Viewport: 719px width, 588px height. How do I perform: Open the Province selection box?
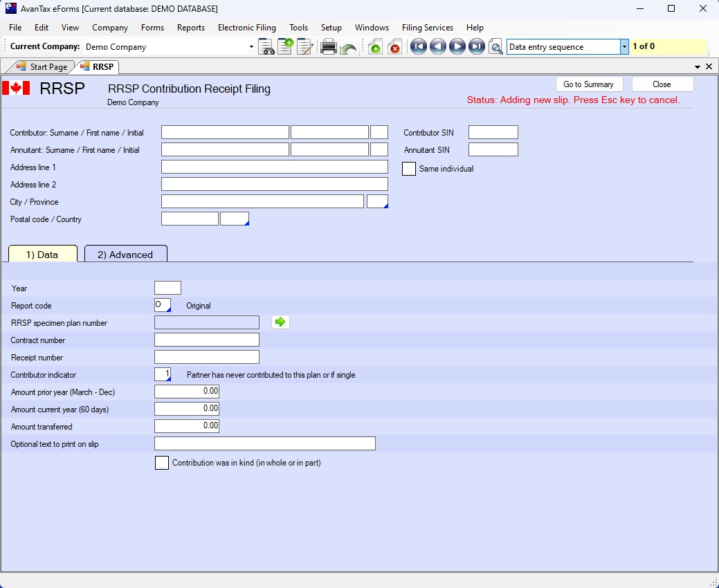pos(377,202)
